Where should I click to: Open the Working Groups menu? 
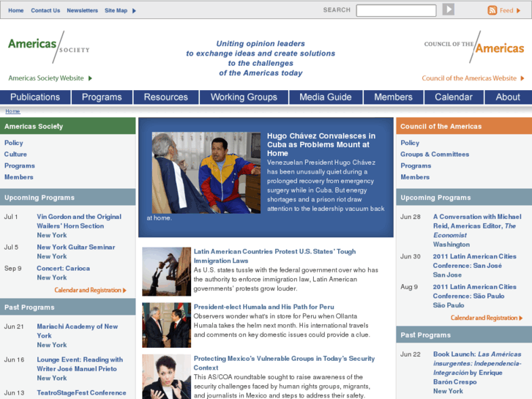click(244, 97)
